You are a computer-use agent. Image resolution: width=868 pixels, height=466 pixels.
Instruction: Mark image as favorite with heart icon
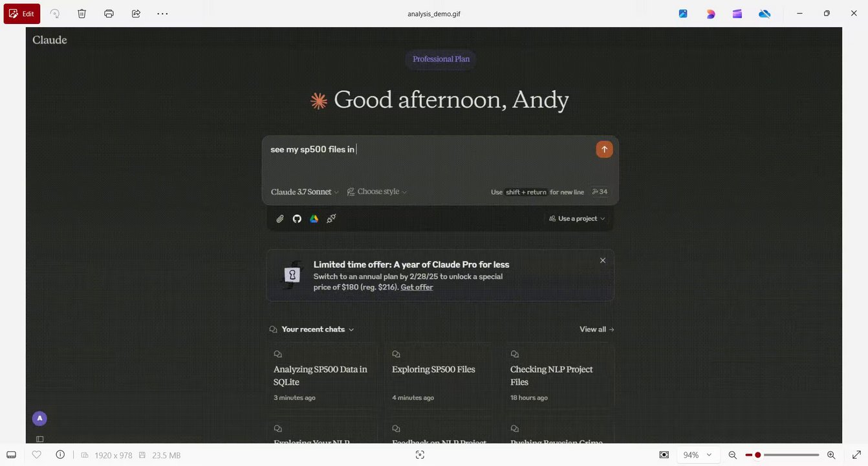(x=37, y=455)
